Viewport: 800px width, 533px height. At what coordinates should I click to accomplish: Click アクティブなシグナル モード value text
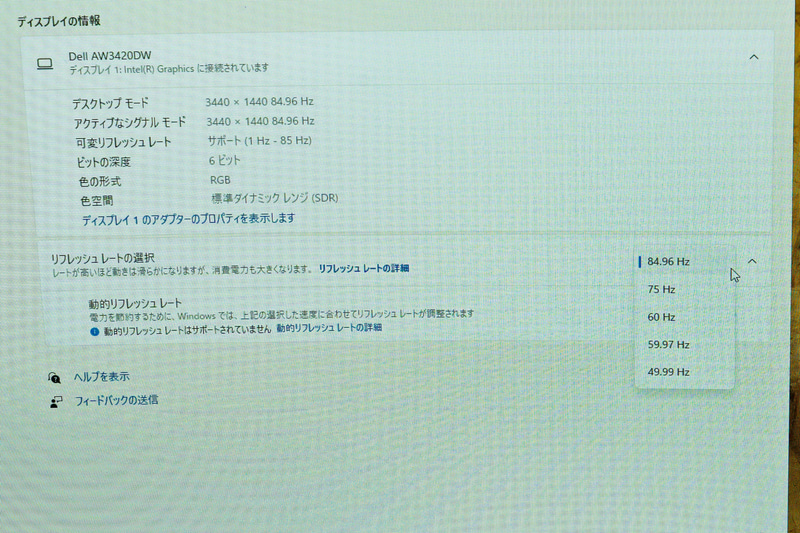(x=260, y=121)
